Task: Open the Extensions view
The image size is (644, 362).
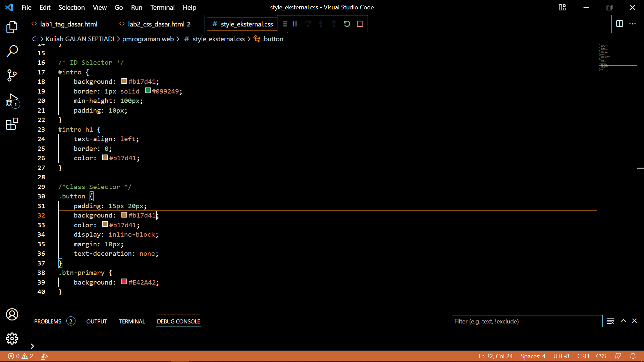Action: click(x=12, y=124)
